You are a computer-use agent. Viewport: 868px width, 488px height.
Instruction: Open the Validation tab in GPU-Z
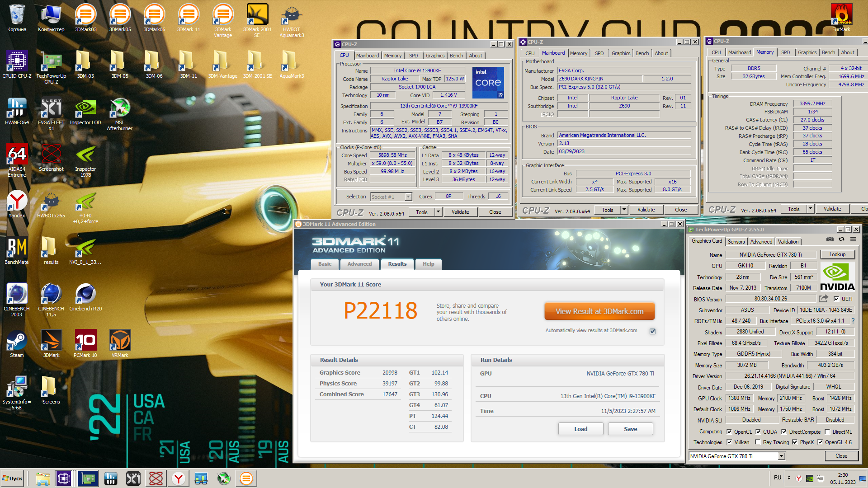click(x=788, y=242)
